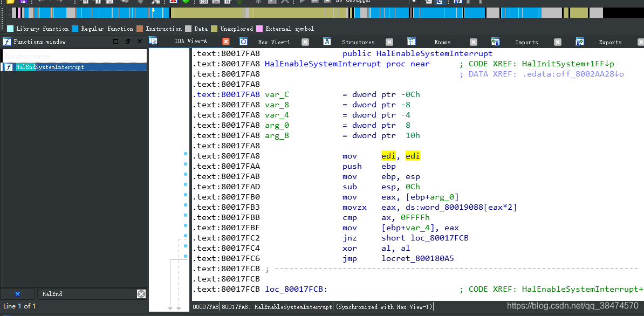Click the Unexplored legend color swatch
Screen dimensions: 644x316
point(214,29)
